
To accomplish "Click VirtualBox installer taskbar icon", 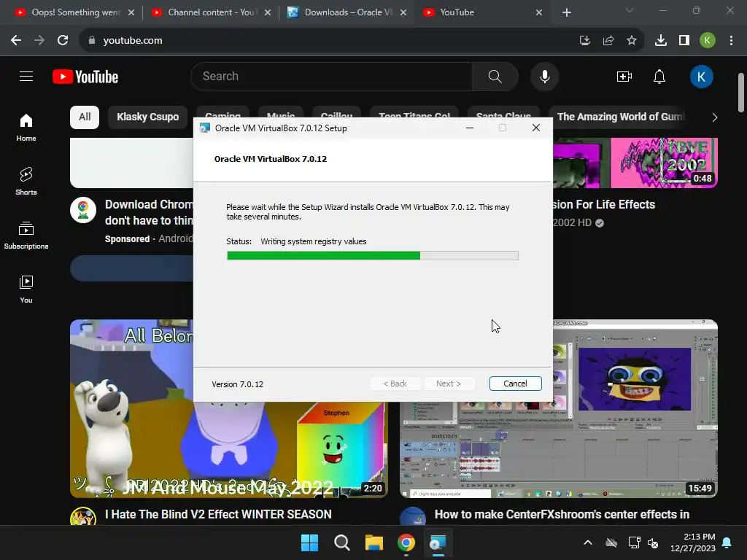I will point(438,542).
